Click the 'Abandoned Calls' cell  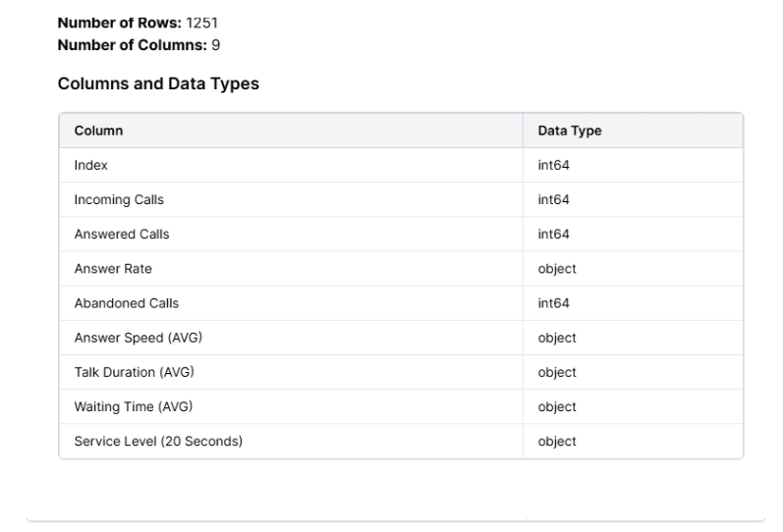(x=127, y=303)
